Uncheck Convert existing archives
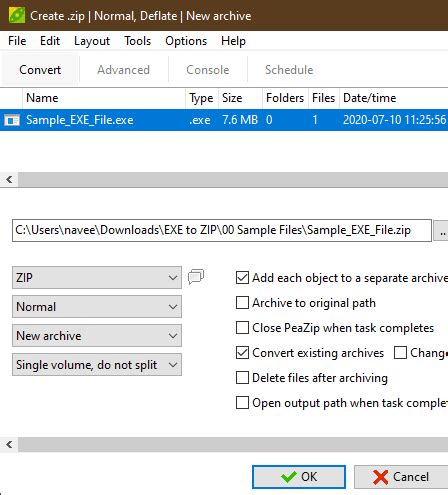The image size is (448, 495). point(242,353)
